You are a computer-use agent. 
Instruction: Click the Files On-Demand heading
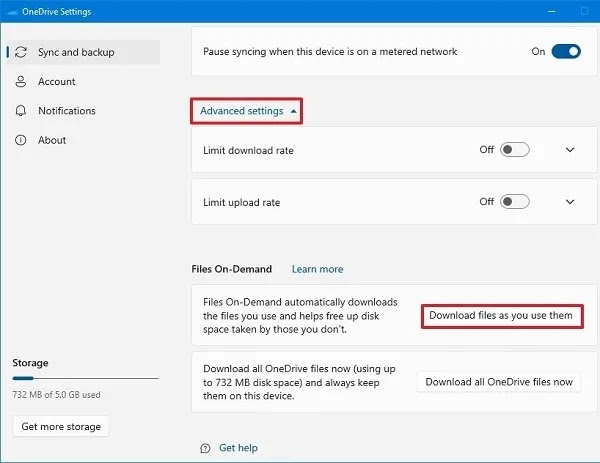tap(232, 269)
